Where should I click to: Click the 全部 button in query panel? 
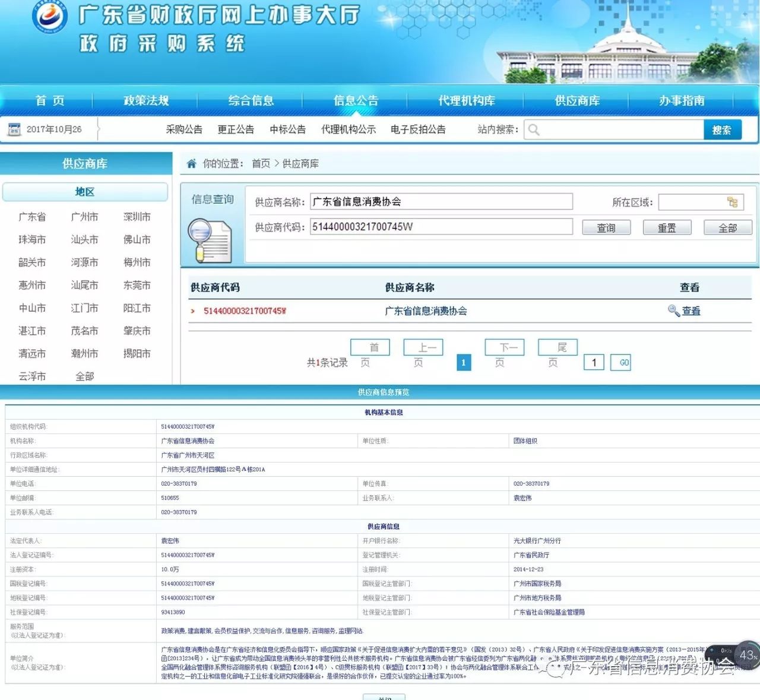coord(728,227)
